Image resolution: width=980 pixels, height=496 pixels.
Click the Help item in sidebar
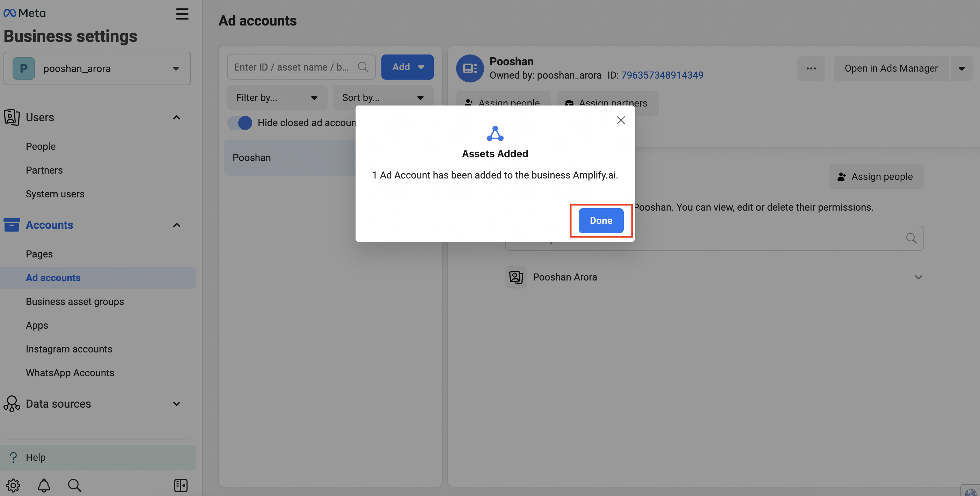98,458
